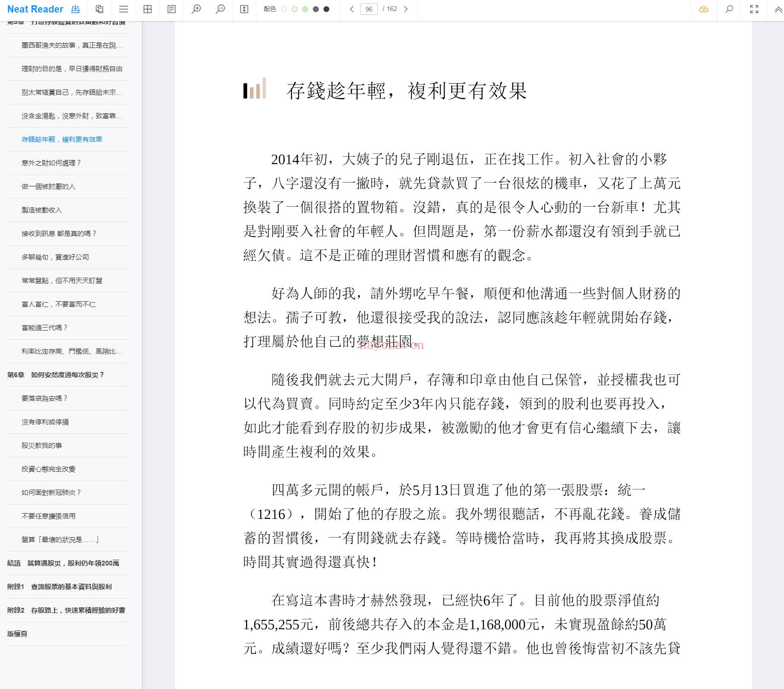Click the page heading 存錢趁年輕，複利更有效果
The image size is (784, 689).
[x=407, y=91]
